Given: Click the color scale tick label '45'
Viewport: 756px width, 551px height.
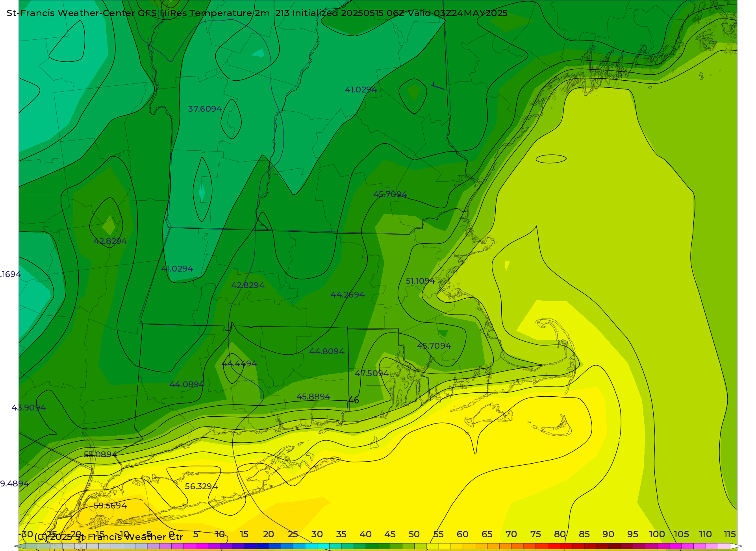Looking at the screenshot, I should [x=390, y=534].
